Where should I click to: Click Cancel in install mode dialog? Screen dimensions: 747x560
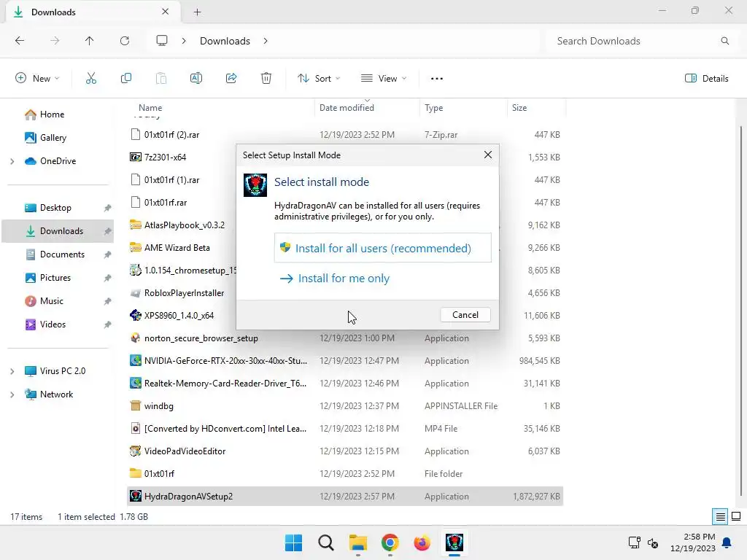pyautogui.click(x=465, y=315)
